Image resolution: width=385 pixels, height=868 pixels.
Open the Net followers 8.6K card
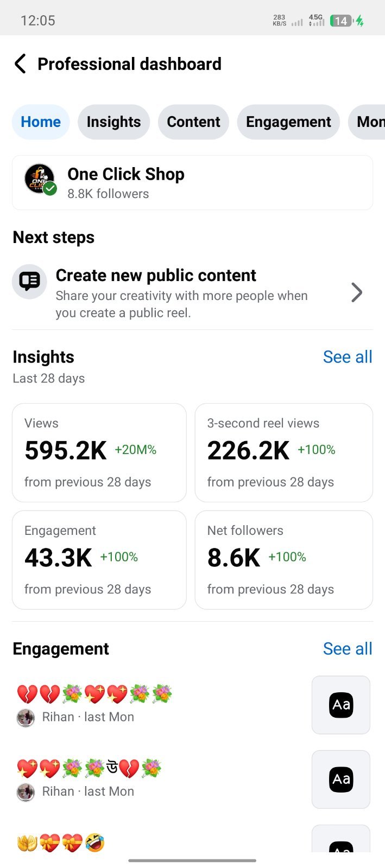point(283,560)
